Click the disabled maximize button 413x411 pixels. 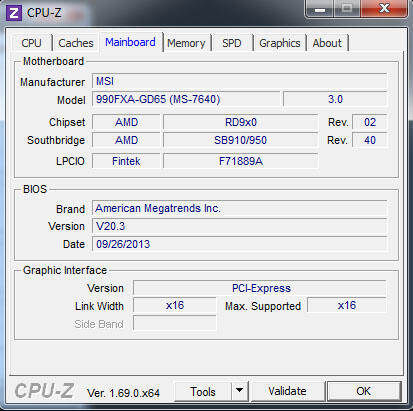tap(347, 8)
